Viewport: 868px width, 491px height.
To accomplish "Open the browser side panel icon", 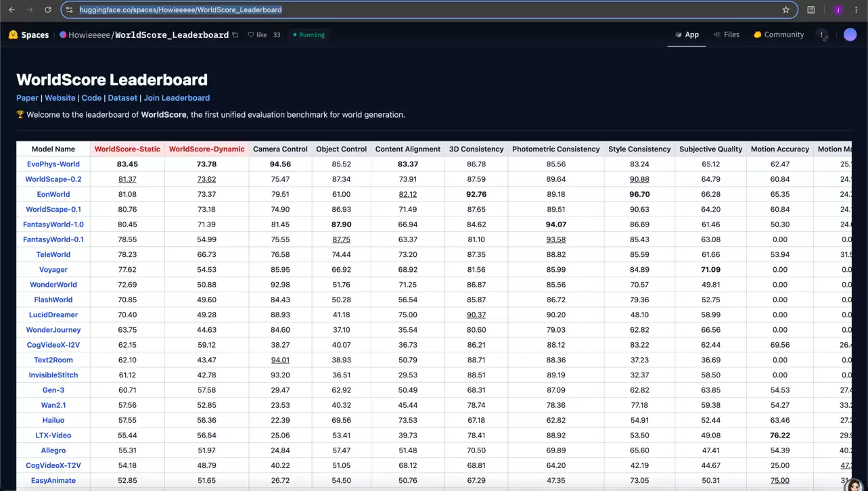I will [811, 10].
